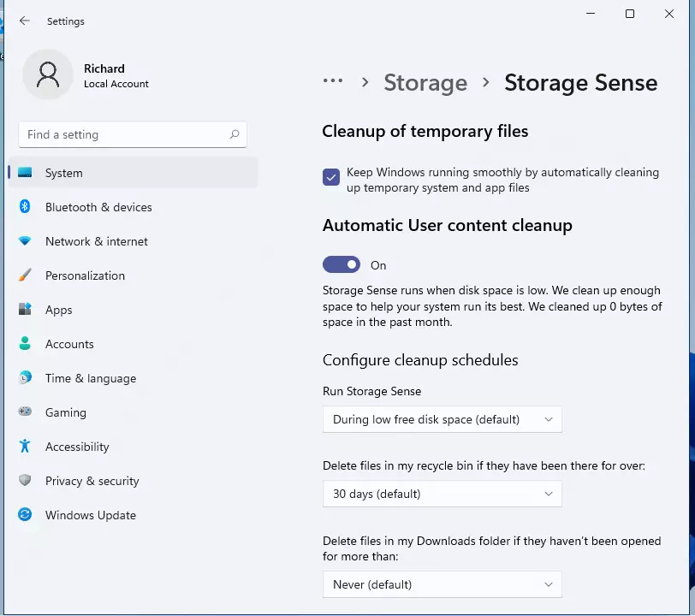
Task: Open the Downloads folder cleanup dropdown
Action: pyautogui.click(x=442, y=584)
